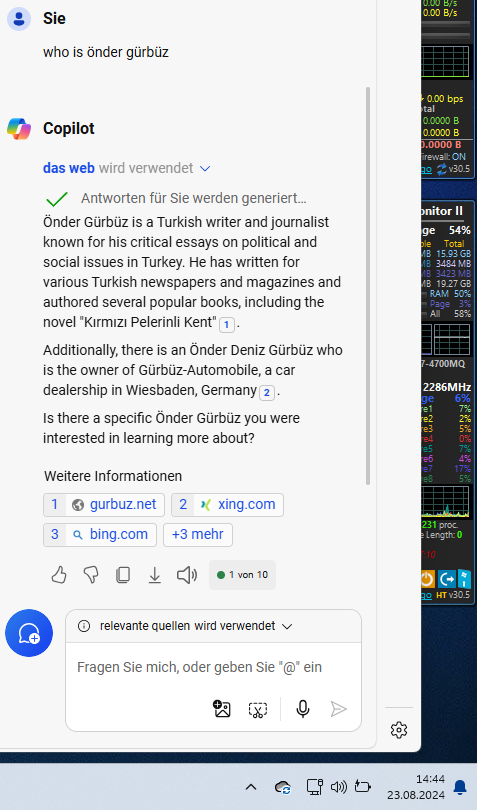The image size is (477, 810).
Task: Read aloud with the speaker icon
Action: click(x=187, y=574)
